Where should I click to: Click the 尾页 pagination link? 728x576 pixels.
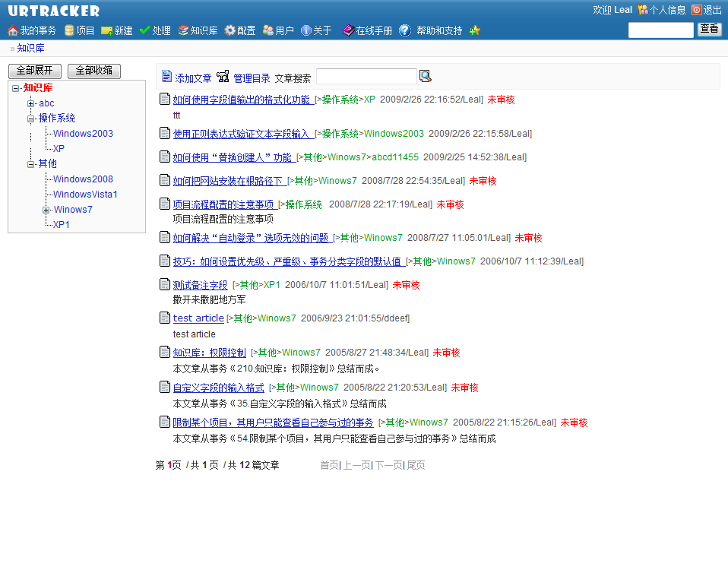tap(416, 465)
